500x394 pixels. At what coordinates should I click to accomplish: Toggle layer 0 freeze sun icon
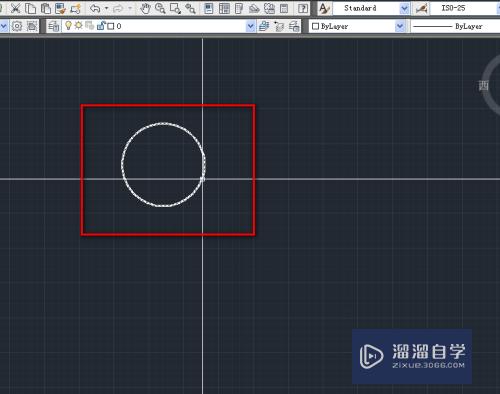79,25
